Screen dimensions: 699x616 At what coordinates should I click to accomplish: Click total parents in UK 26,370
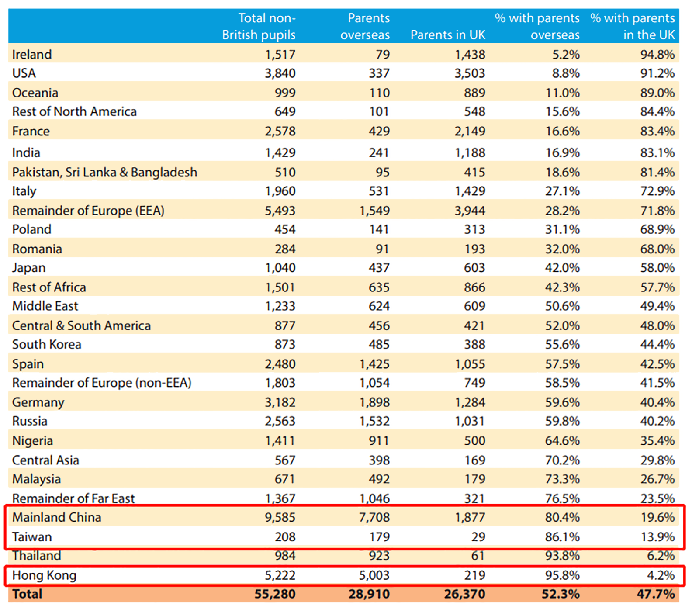point(464,594)
